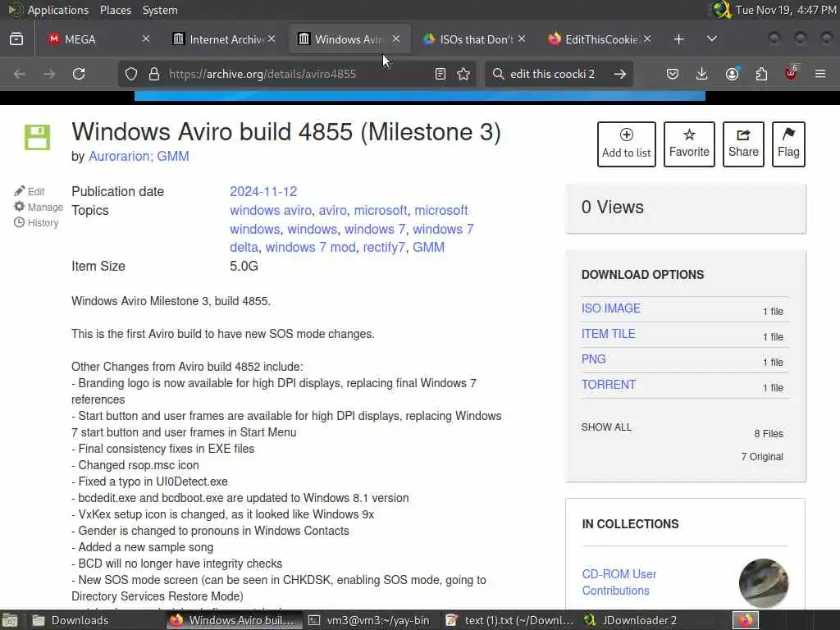The image size is (840, 630).
Task: Open the Firefox account icon
Action: click(x=732, y=73)
